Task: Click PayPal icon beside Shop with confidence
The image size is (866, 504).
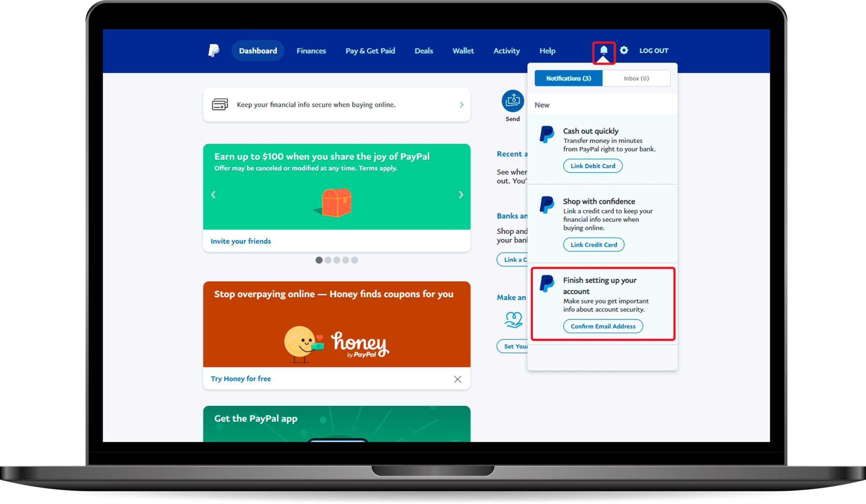Action: click(x=547, y=204)
